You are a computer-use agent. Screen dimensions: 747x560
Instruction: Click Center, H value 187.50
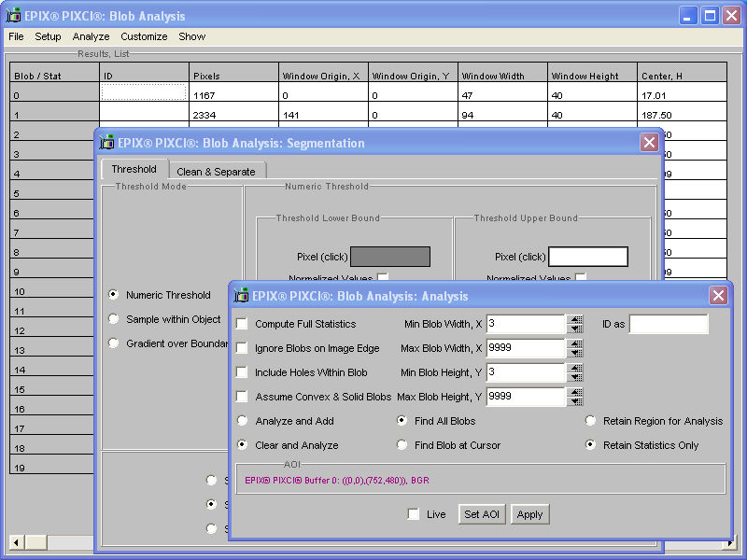(x=656, y=115)
